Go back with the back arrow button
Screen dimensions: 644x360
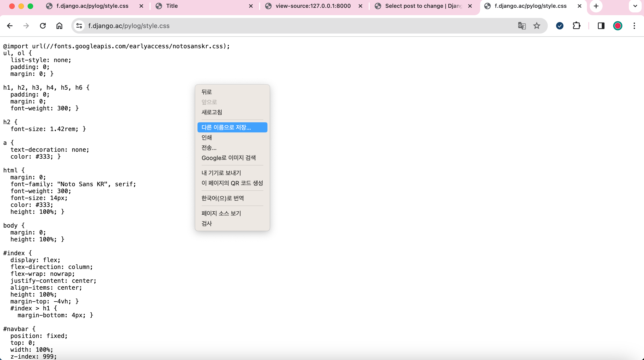click(10, 26)
